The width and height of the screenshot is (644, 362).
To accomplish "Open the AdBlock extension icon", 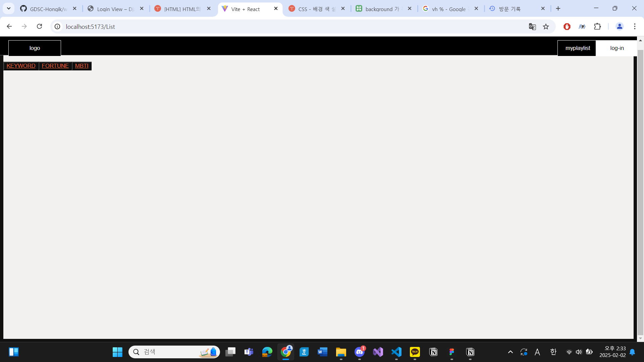I will click(567, 26).
